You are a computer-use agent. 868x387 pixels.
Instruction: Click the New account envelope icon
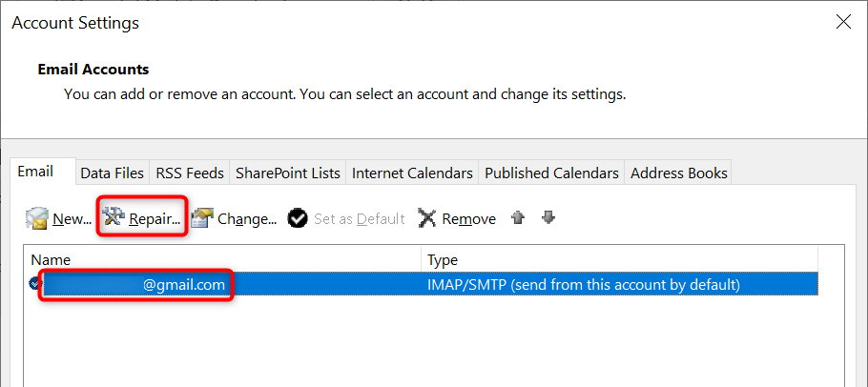pyautogui.click(x=37, y=218)
